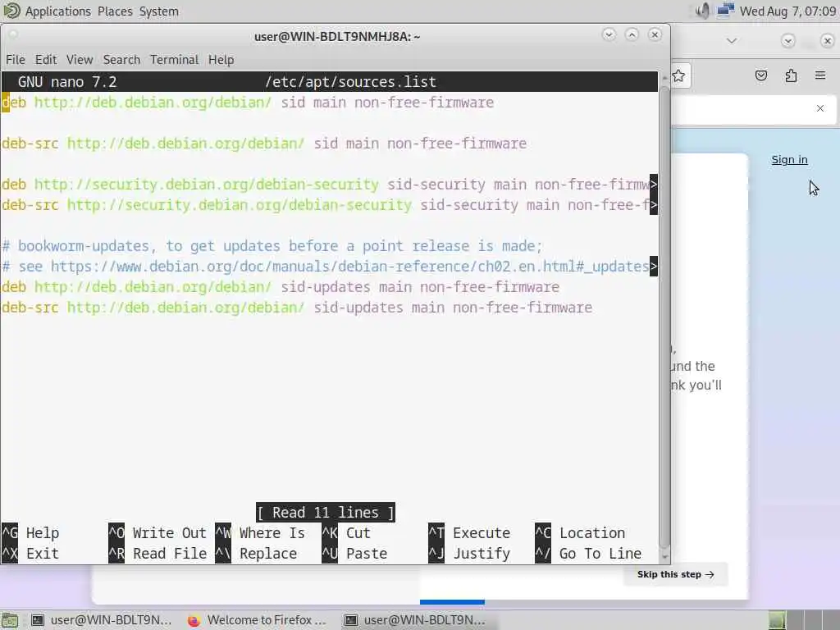Switch to Welcome to Firefox taskbar entry

(x=258, y=620)
